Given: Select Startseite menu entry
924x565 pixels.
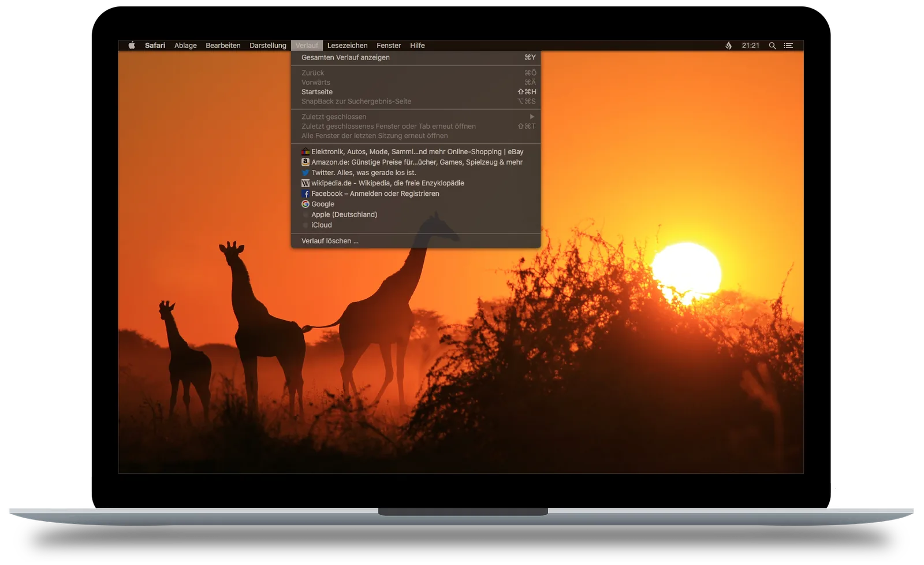Looking at the screenshot, I should pyautogui.click(x=416, y=92).
